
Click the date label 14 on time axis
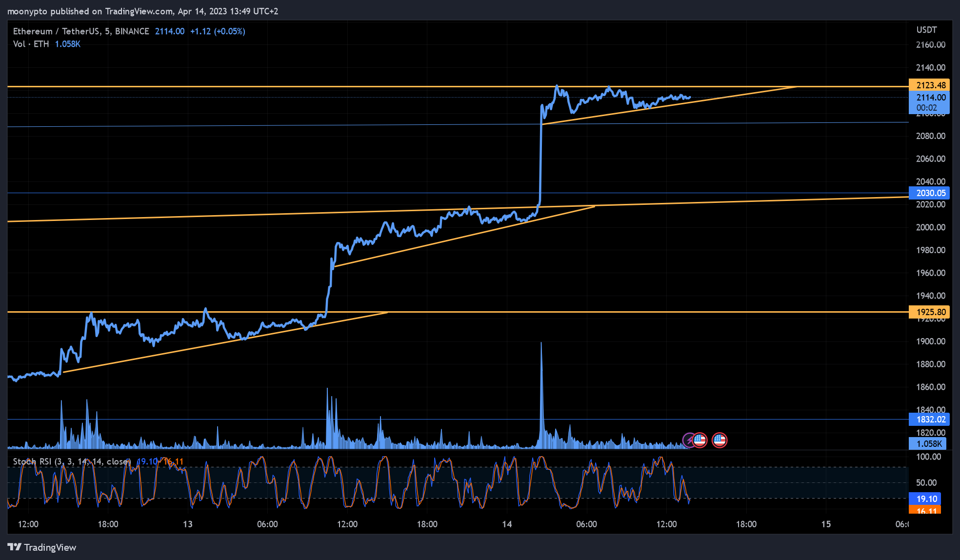coord(507,524)
